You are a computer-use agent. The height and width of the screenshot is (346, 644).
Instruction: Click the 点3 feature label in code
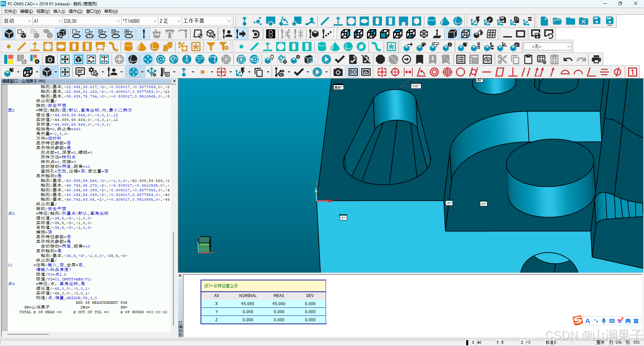click(11, 284)
